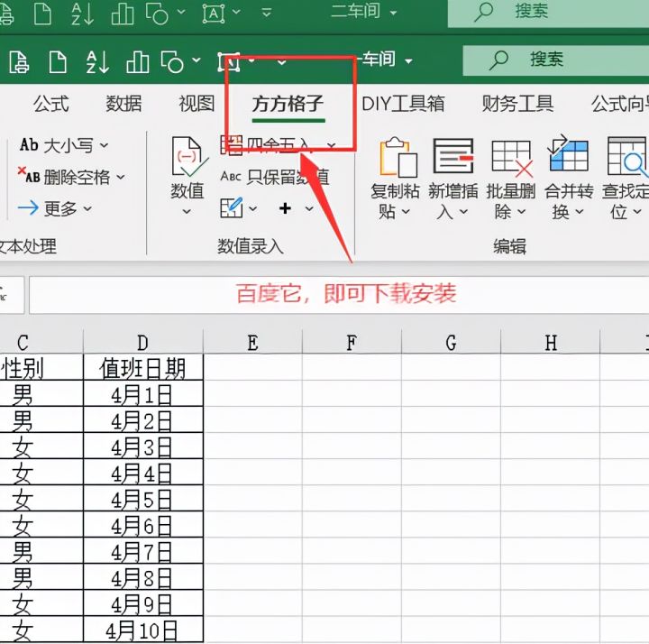Screen dimensions: 649x644
Task: Click the 合并转换 icon
Action: coord(568,153)
